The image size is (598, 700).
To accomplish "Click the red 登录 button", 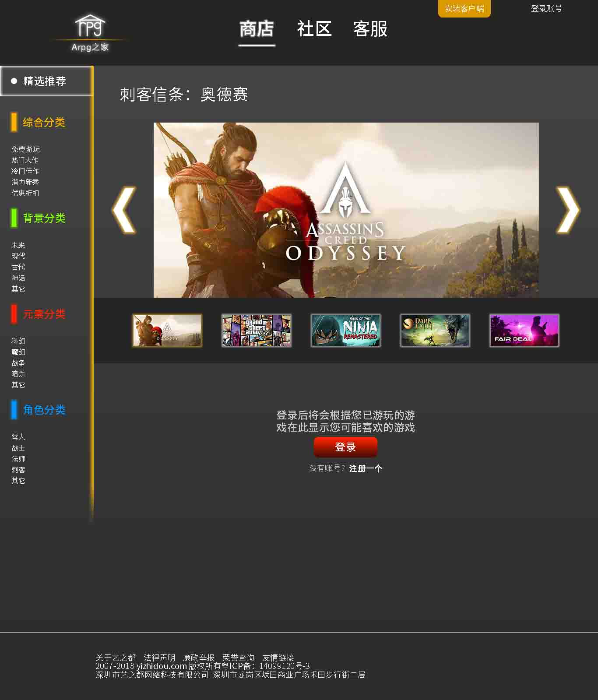I will click(x=345, y=447).
